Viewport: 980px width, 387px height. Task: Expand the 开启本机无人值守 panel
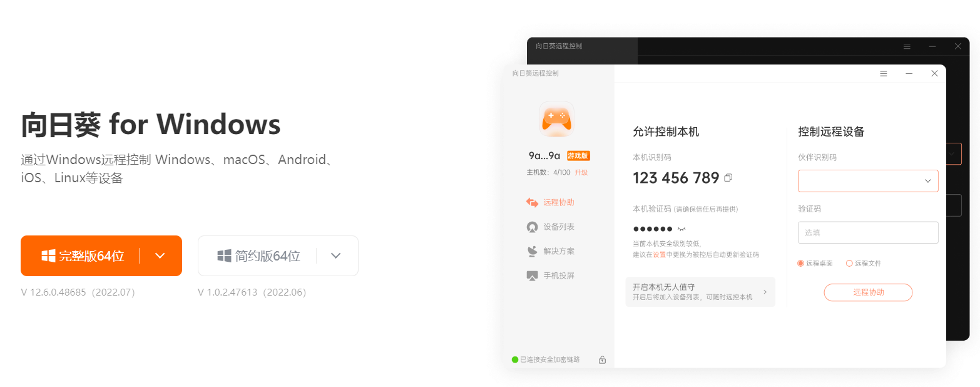[700, 292]
